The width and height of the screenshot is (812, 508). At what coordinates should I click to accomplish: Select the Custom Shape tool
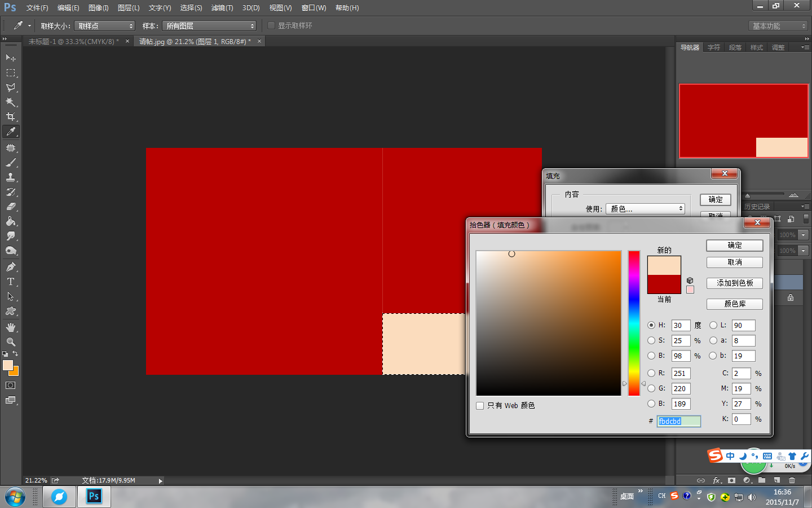coord(11,311)
